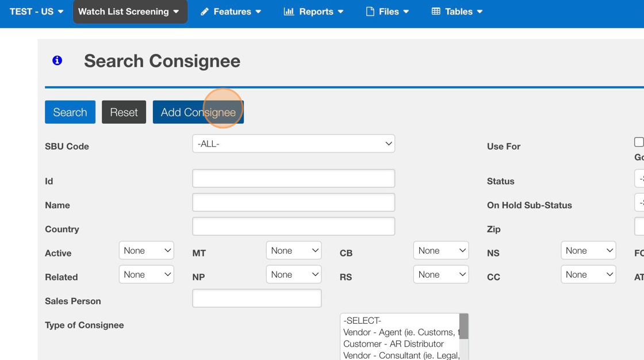Click into the Name input field
The image size is (644, 360).
293,202
